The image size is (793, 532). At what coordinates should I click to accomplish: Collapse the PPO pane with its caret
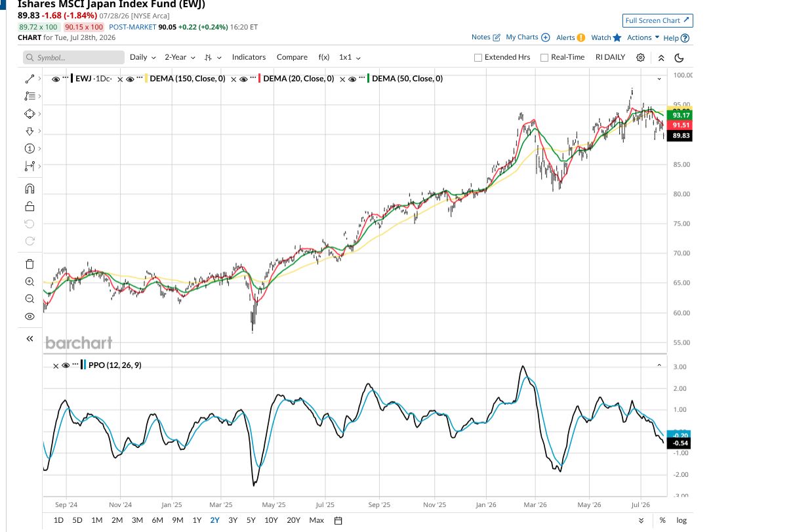tap(659, 365)
